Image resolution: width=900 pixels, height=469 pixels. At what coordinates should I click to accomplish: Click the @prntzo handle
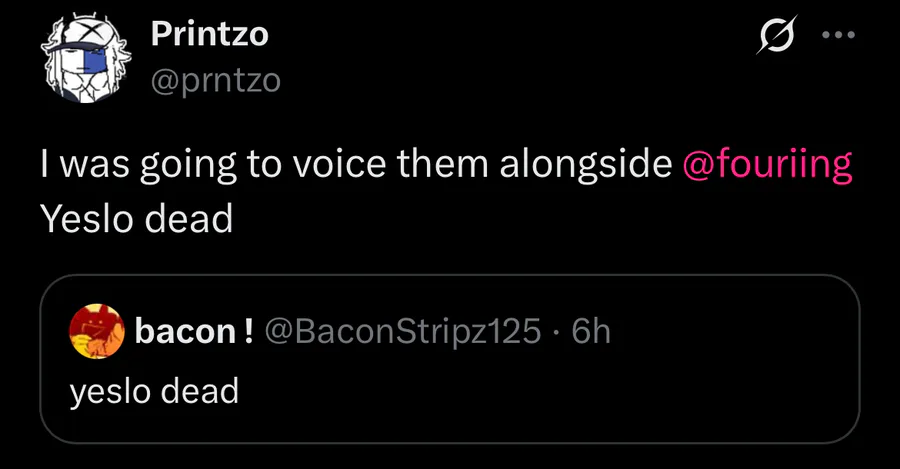coord(215,80)
